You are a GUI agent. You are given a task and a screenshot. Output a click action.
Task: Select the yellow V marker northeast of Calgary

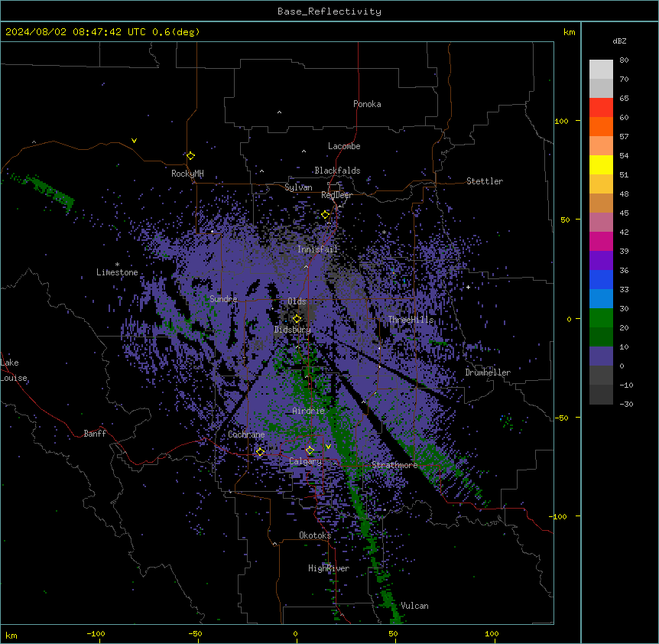[328, 447]
